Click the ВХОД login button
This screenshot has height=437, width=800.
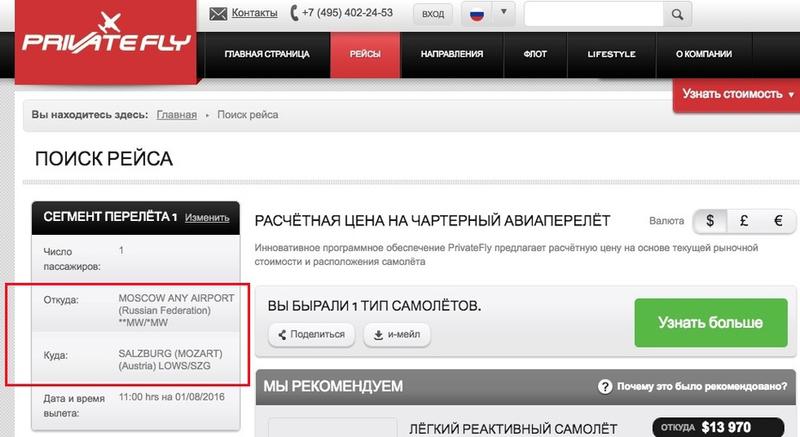[433, 14]
